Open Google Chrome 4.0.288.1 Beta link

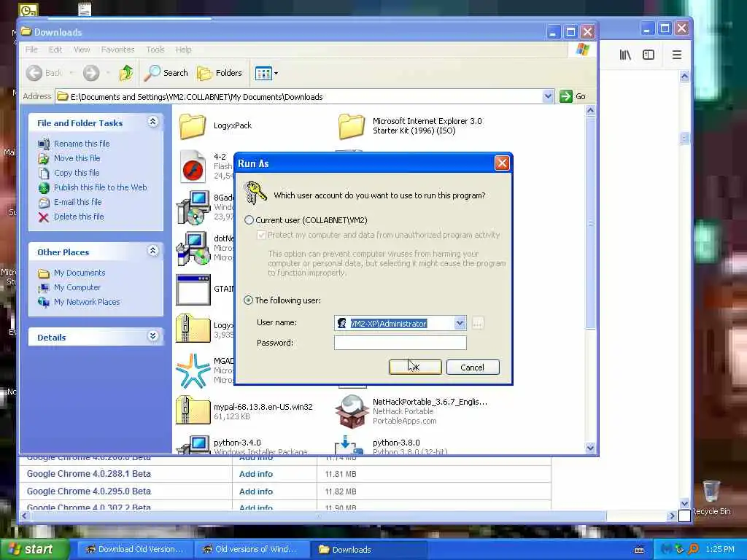[88, 474]
